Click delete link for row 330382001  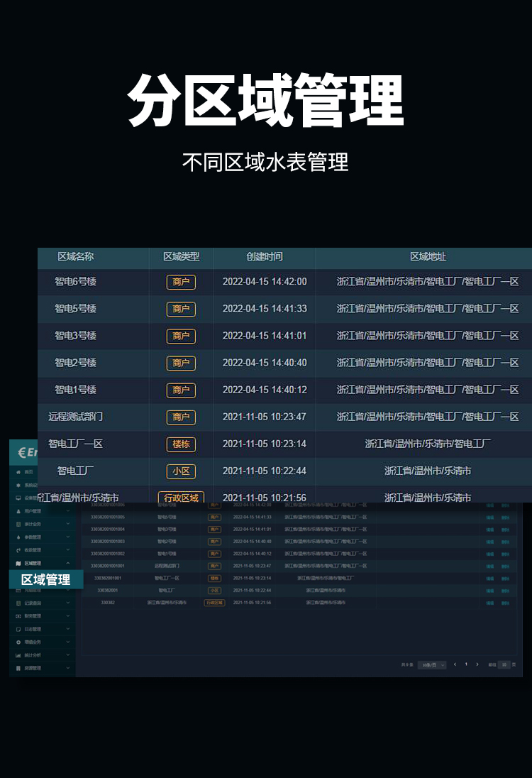505,591
